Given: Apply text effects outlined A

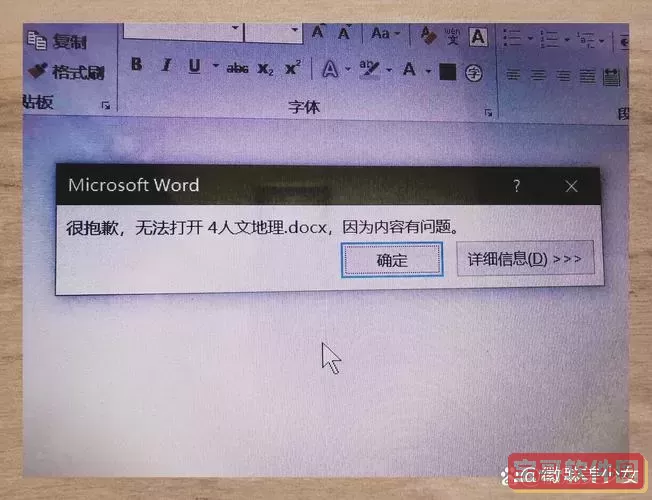Looking at the screenshot, I should click(x=330, y=69).
